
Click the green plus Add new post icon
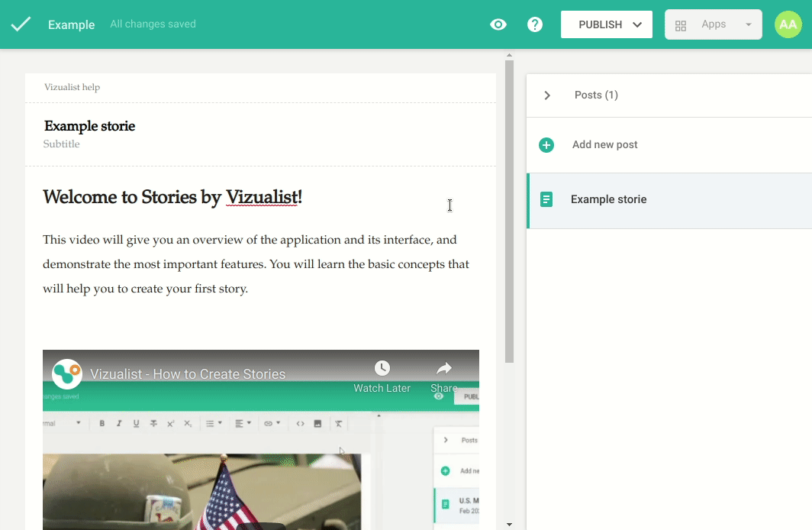pos(546,145)
